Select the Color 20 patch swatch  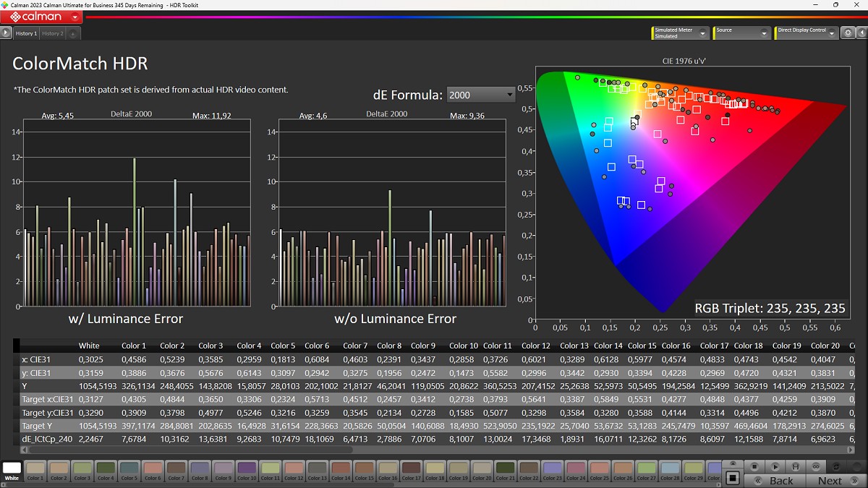[482, 470]
